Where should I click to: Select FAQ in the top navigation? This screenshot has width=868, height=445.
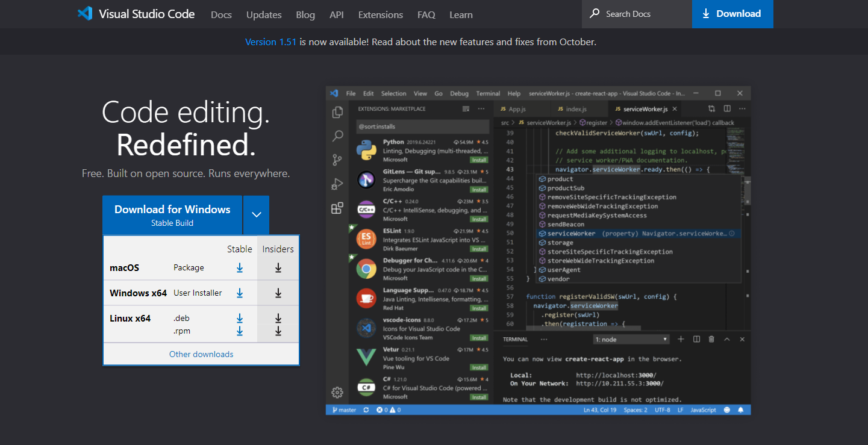(x=426, y=14)
